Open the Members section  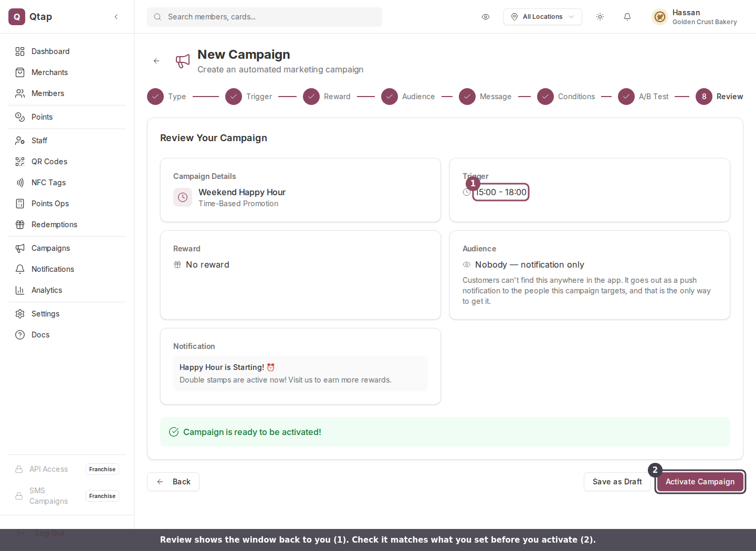[67, 93]
